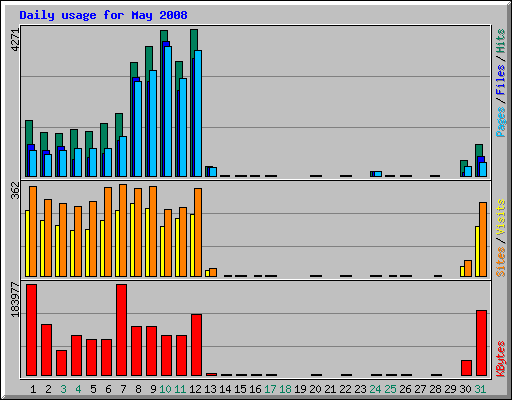Click the red KBytes bar for day 31
Image resolution: width=512 pixels, height=400 pixels.
click(481, 343)
